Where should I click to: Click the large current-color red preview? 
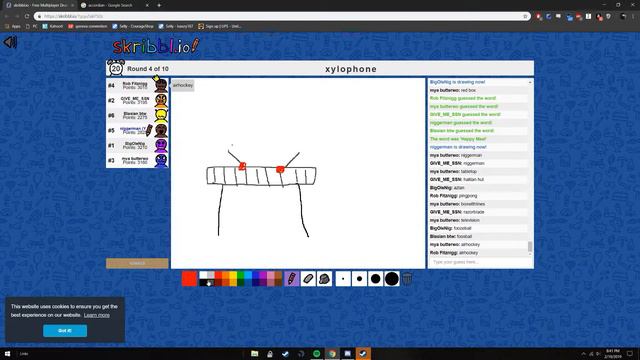point(189,279)
